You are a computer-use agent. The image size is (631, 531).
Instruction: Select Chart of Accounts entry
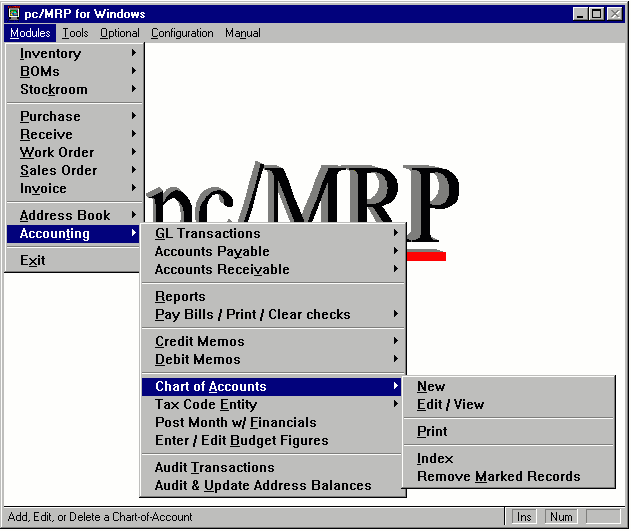[x=272, y=387]
